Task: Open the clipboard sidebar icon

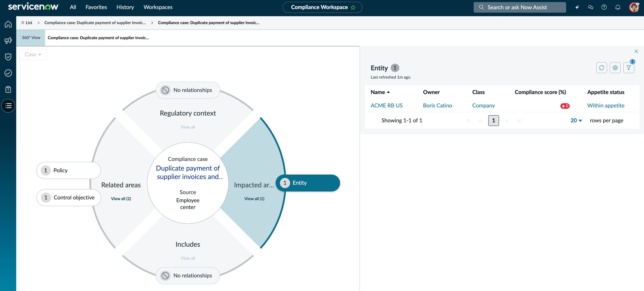Action: (x=8, y=89)
